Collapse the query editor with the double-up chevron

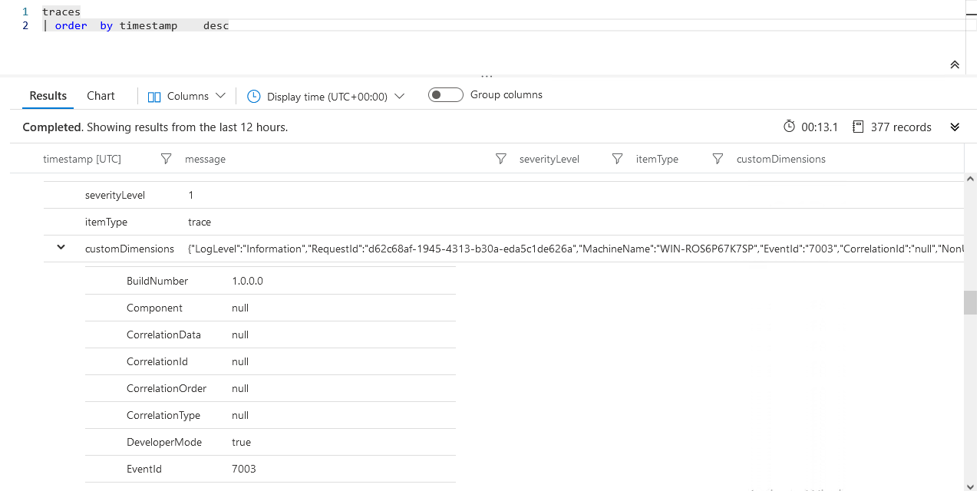point(955,64)
